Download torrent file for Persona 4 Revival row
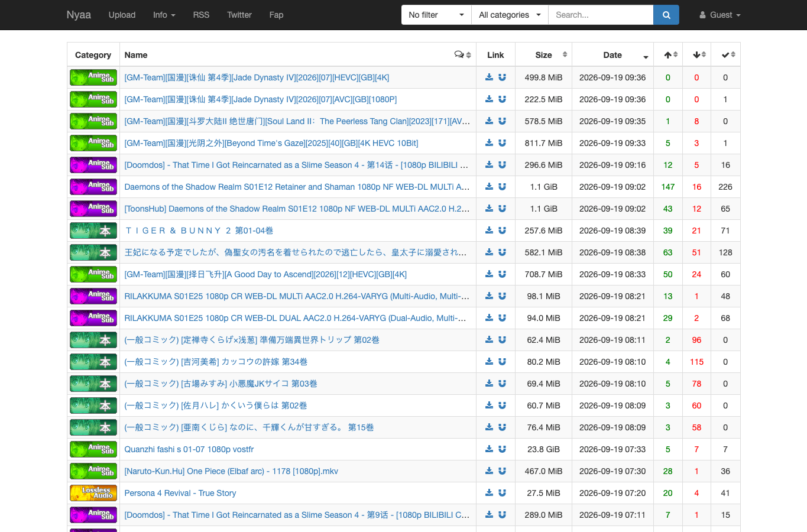Image resolution: width=807 pixels, height=532 pixels. pyautogui.click(x=489, y=492)
